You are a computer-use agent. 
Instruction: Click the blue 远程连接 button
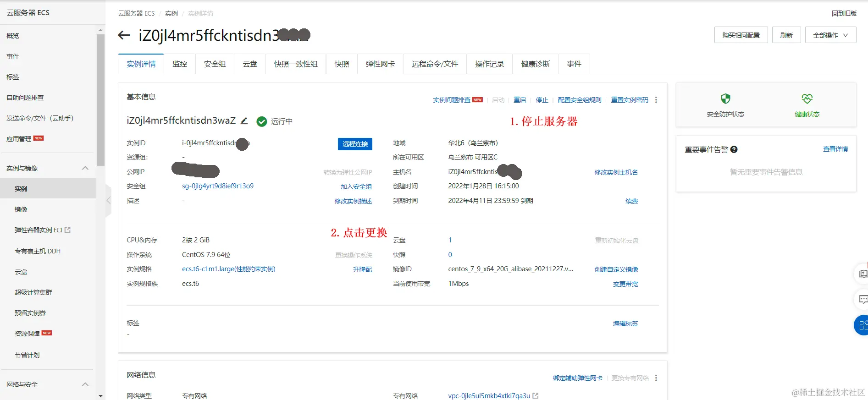coord(355,144)
